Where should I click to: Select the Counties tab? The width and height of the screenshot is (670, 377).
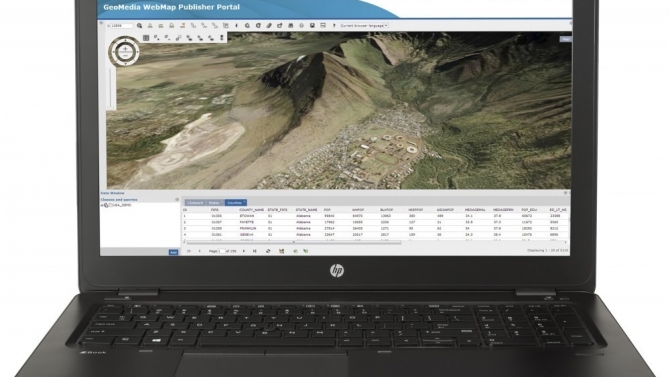(x=235, y=203)
